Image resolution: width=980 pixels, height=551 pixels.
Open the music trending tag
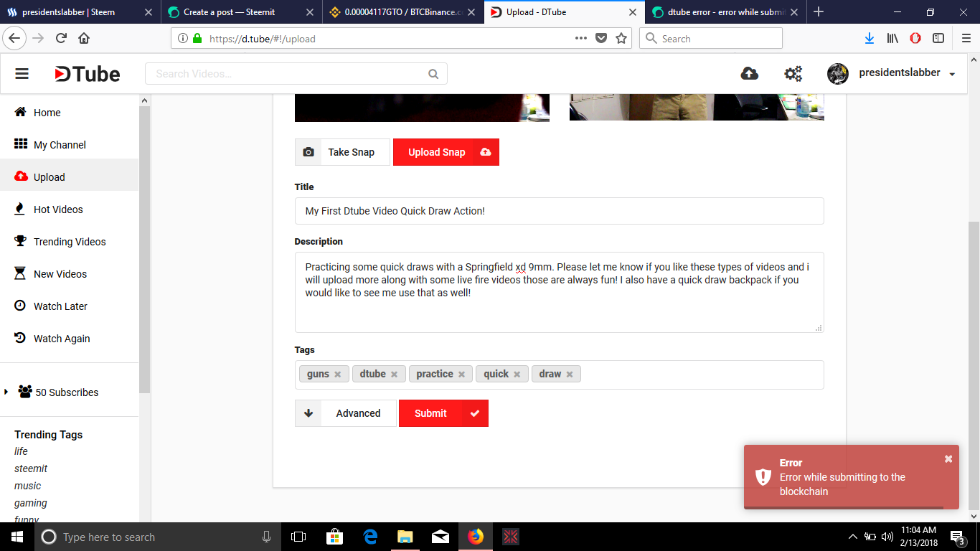[28, 486]
